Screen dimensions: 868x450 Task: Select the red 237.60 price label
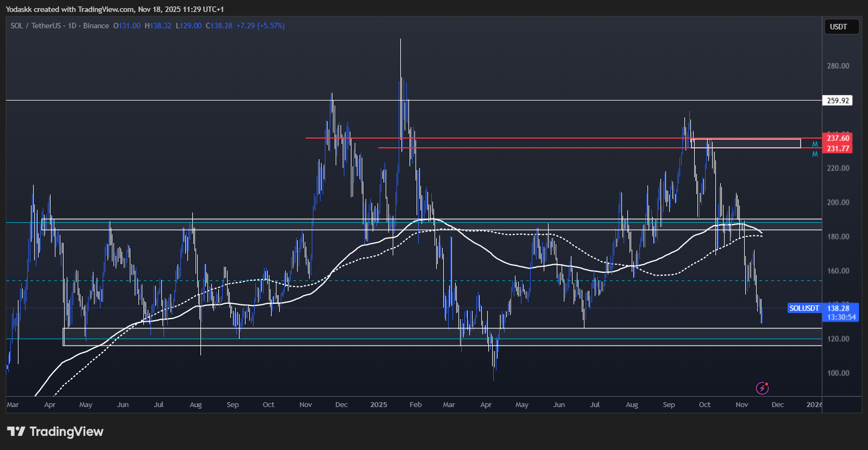click(838, 138)
